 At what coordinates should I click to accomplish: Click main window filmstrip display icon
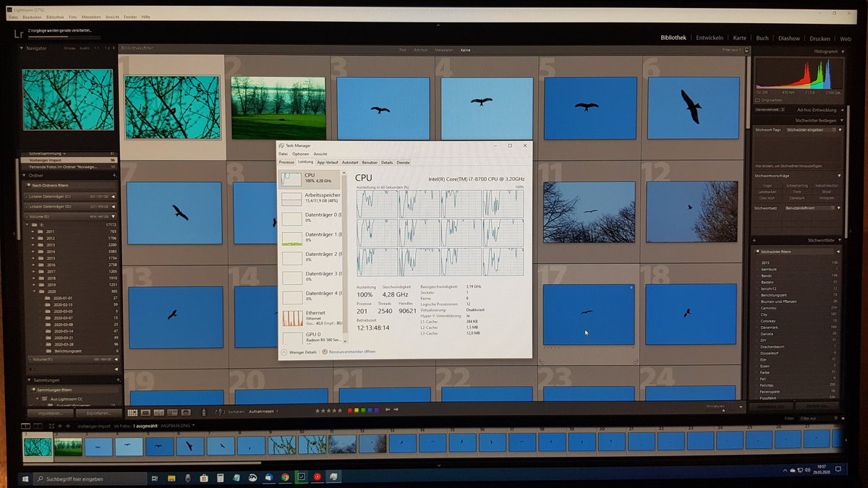coord(26,427)
